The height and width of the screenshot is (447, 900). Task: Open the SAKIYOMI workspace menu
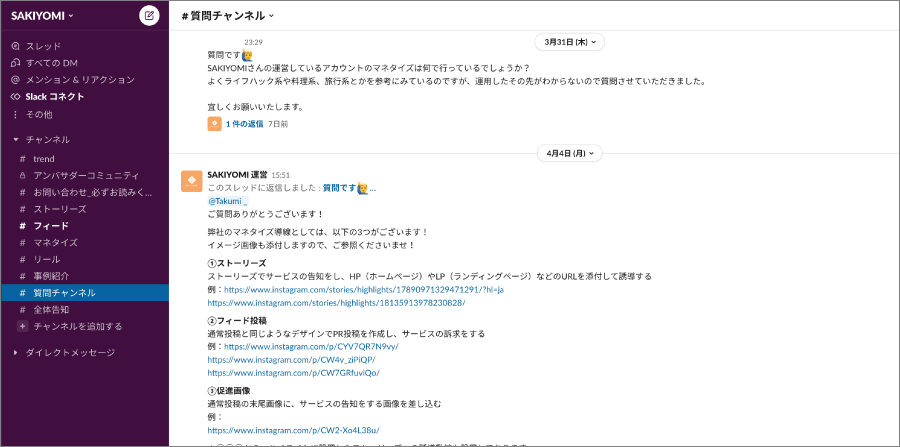pos(42,15)
